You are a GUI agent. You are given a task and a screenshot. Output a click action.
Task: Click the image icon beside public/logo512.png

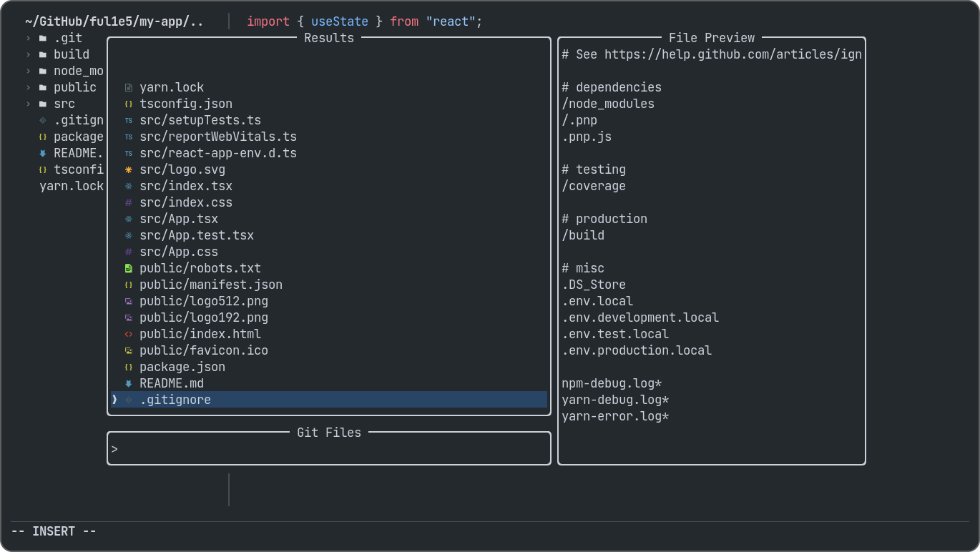pos(129,302)
